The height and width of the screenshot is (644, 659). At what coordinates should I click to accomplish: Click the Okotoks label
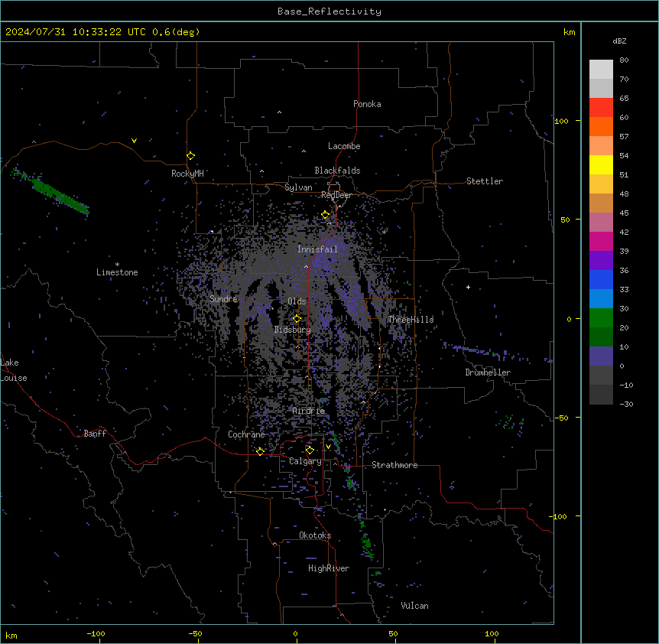pos(315,535)
